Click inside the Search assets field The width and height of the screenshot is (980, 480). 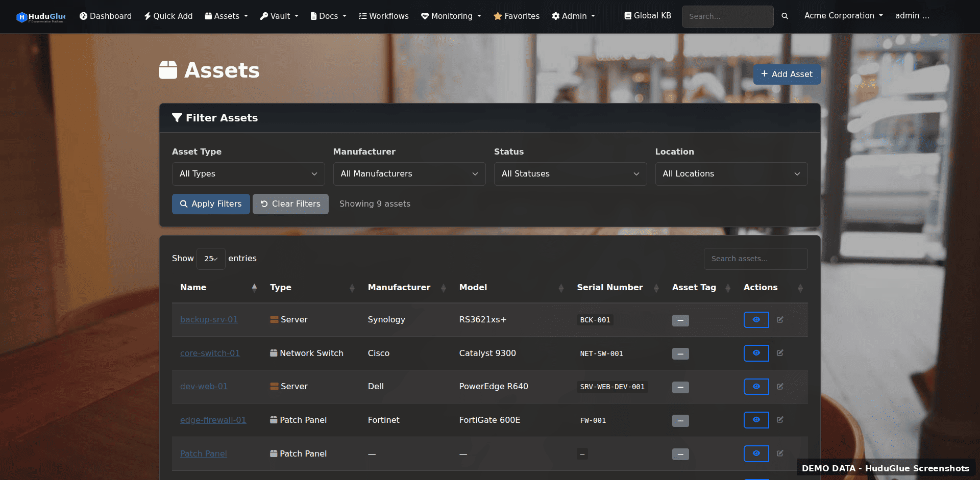pyautogui.click(x=755, y=259)
